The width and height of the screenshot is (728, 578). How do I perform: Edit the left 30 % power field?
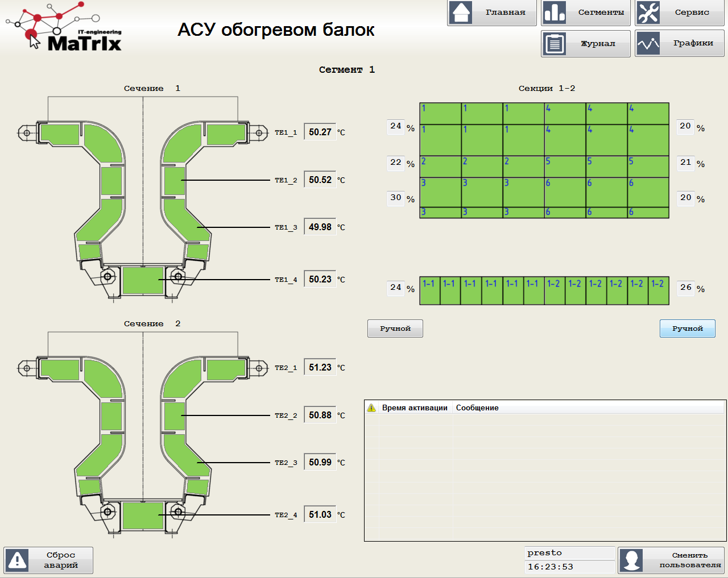396,198
